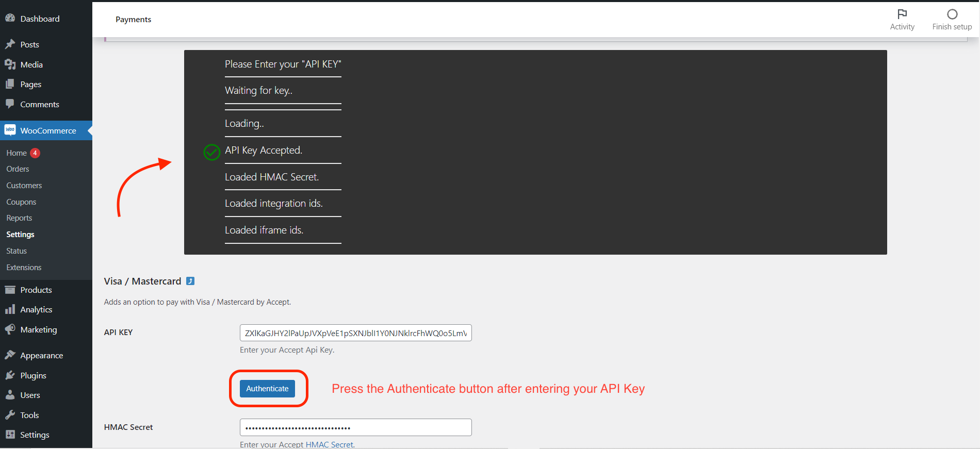Open Marketing menu item
The image size is (980, 449).
[39, 330]
